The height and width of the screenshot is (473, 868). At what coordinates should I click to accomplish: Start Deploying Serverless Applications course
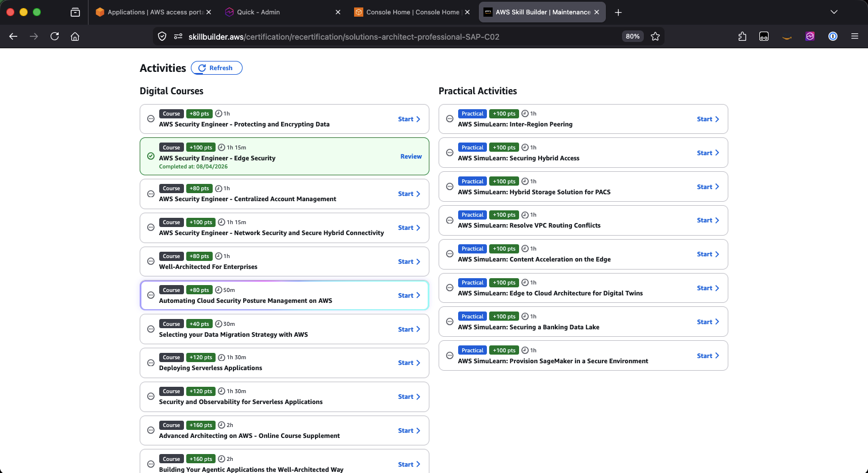click(x=409, y=363)
